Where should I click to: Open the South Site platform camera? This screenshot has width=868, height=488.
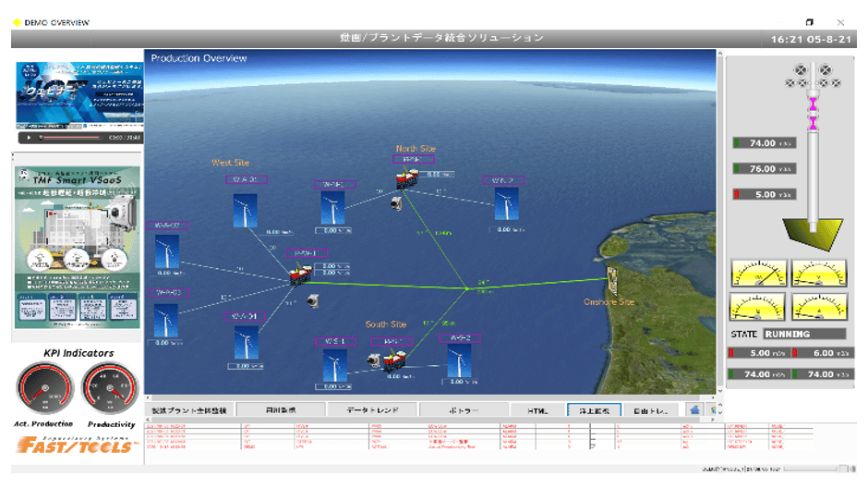pos(374,360)
